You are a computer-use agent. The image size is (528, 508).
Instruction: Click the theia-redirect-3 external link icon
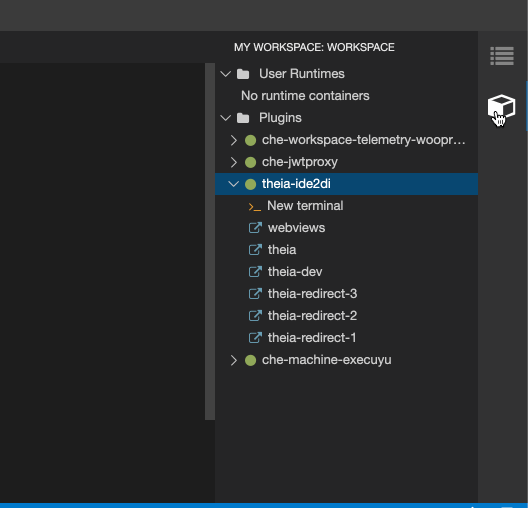coord(255,294)
